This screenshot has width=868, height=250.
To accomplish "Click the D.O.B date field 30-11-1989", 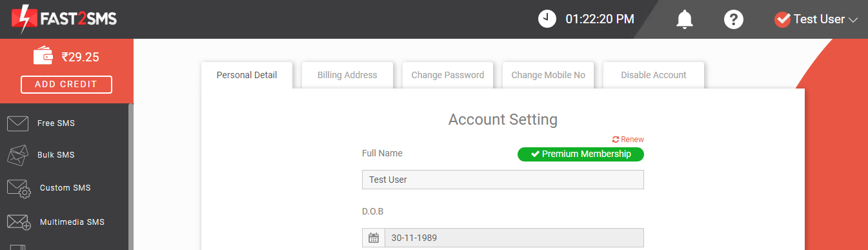I will tap(514, 238).
